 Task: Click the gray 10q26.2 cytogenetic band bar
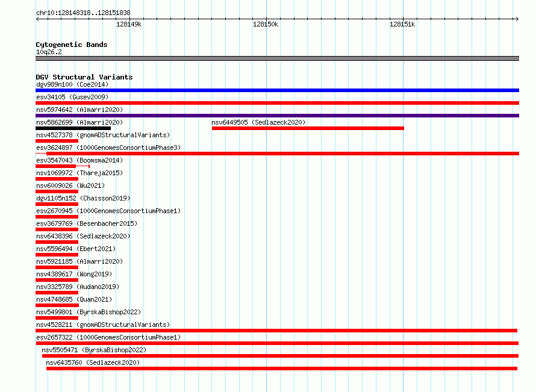(277, 58)
